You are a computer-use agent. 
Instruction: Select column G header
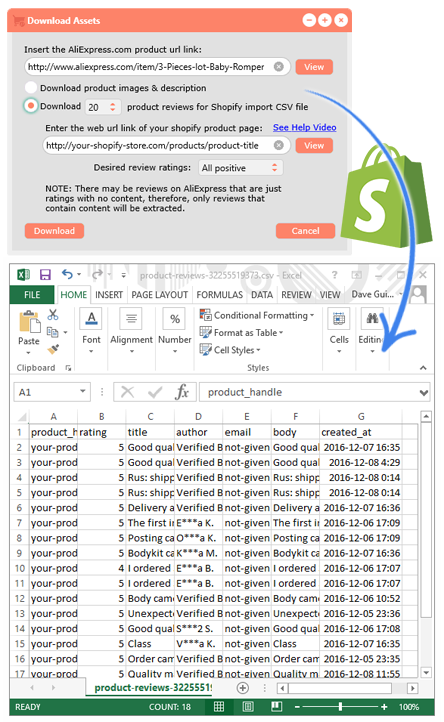tap(361, 417)
